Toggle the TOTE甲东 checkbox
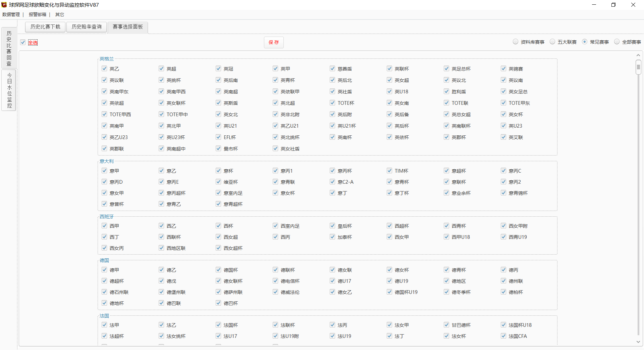 [x=503, y=103]
